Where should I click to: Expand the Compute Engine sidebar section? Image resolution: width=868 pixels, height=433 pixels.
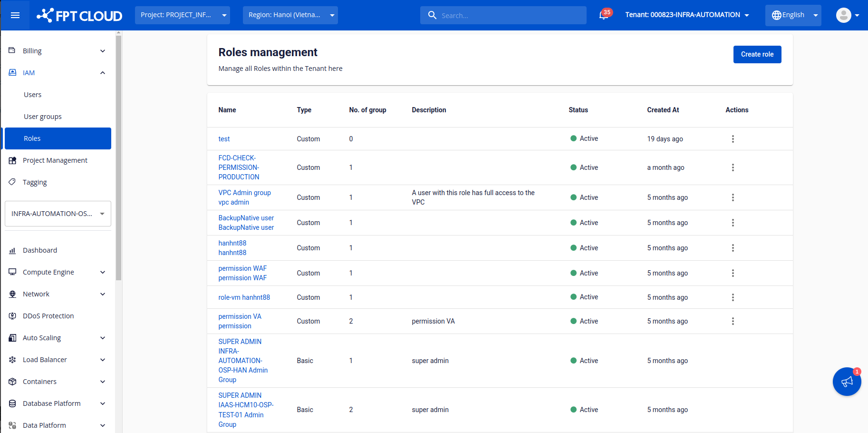pos(57,272)
